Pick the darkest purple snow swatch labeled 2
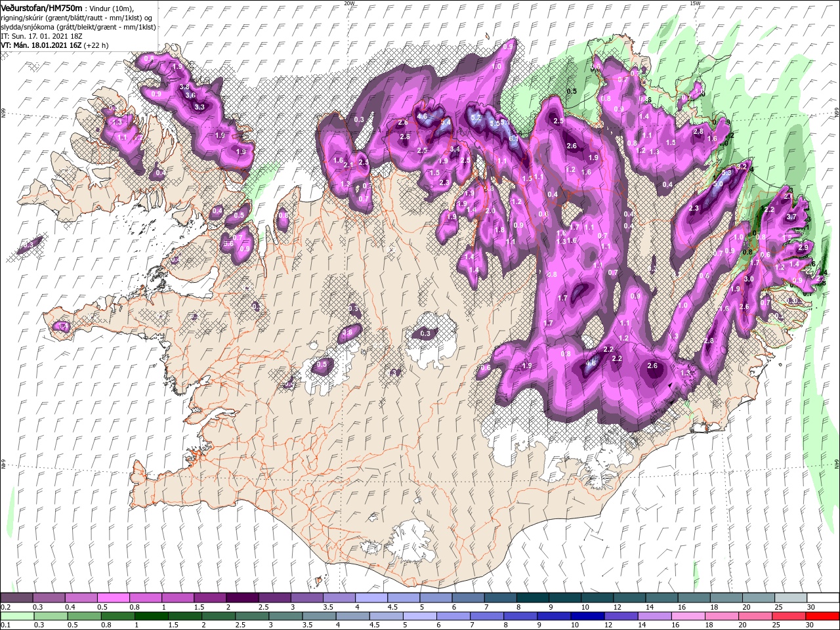 242,598
